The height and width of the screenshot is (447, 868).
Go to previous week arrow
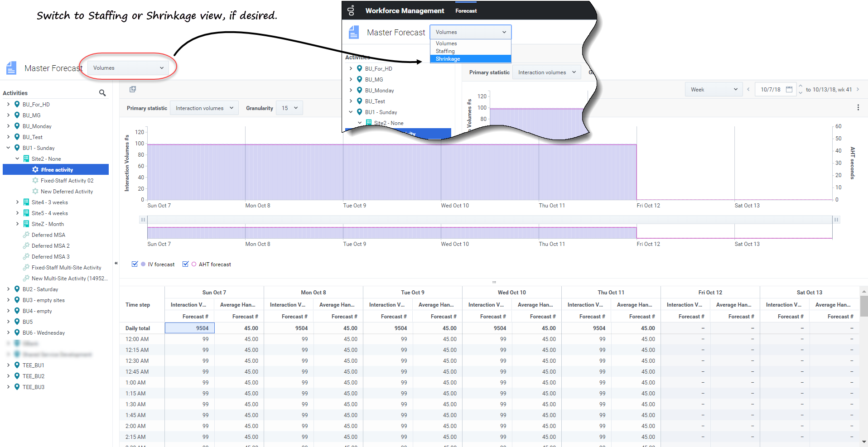click(x=748, y=89)
